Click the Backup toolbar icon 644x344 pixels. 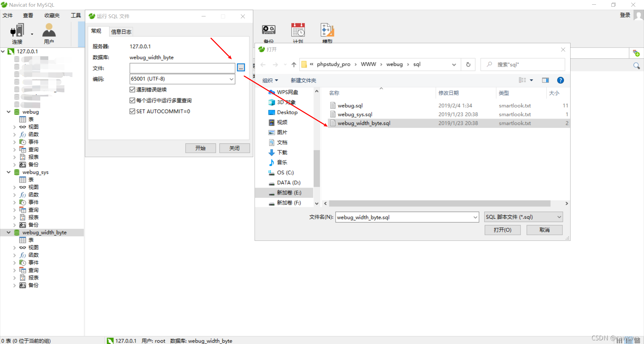269,33
